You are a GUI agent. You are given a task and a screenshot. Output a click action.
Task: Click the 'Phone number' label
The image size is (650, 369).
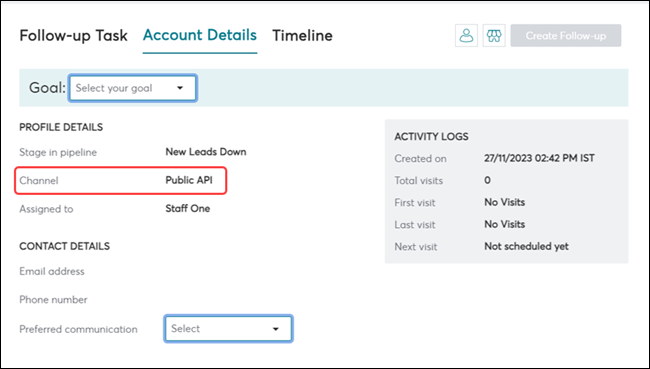coord(53,300)
